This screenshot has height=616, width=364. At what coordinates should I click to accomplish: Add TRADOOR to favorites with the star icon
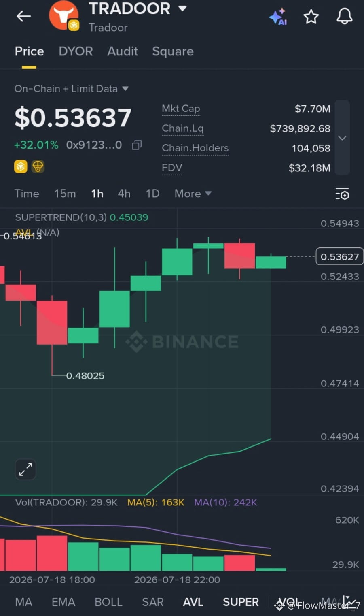(311, 17)
